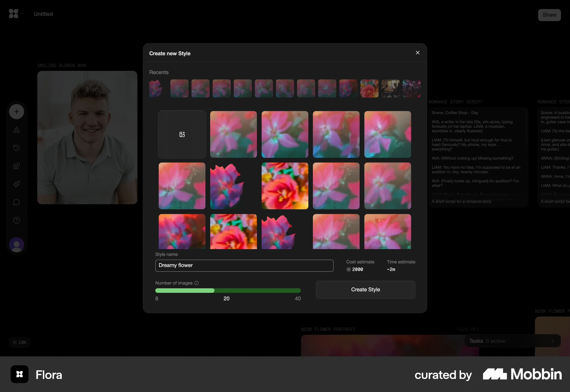Open the history panel icon
Image resolution: width=570 pixels, height=392 pixels.
click(16, 148)
